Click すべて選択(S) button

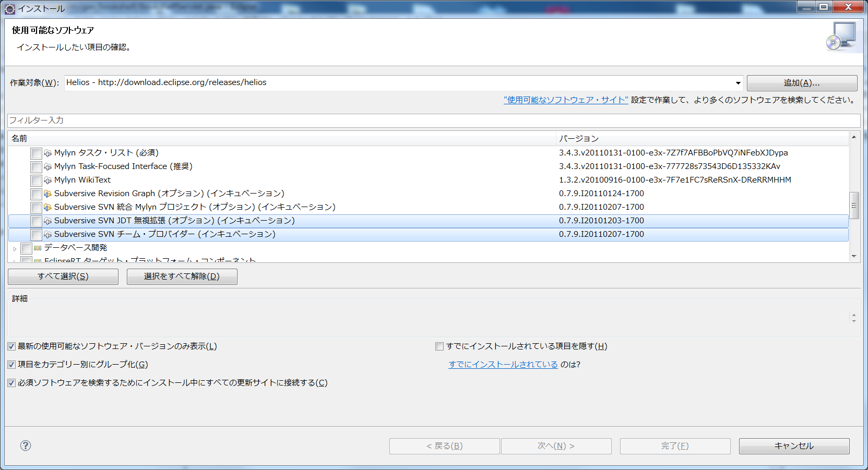tap(63, 276)
